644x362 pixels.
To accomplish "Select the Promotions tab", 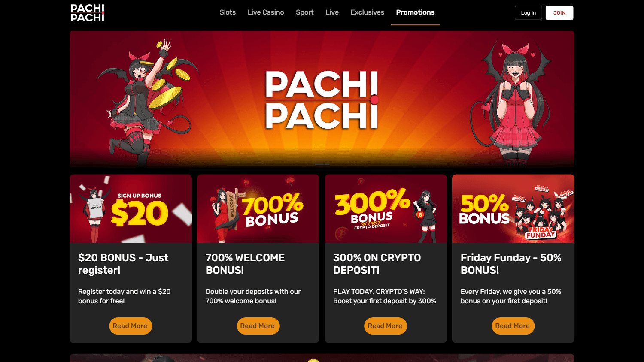I will (415, 12).
